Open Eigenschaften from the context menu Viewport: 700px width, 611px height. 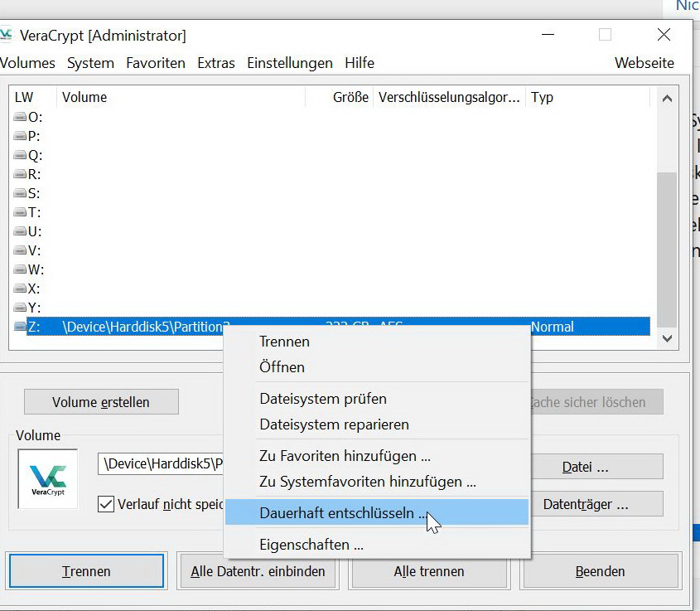[x=377, y=545]
